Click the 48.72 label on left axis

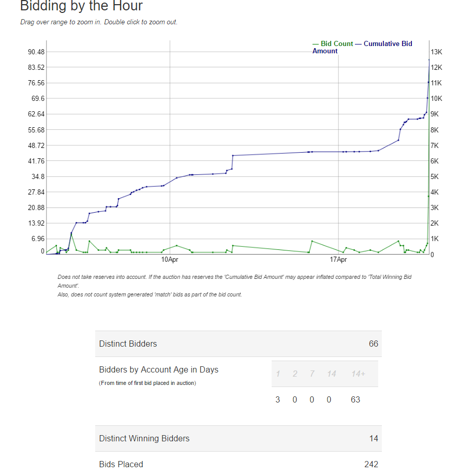click(36, 145)
